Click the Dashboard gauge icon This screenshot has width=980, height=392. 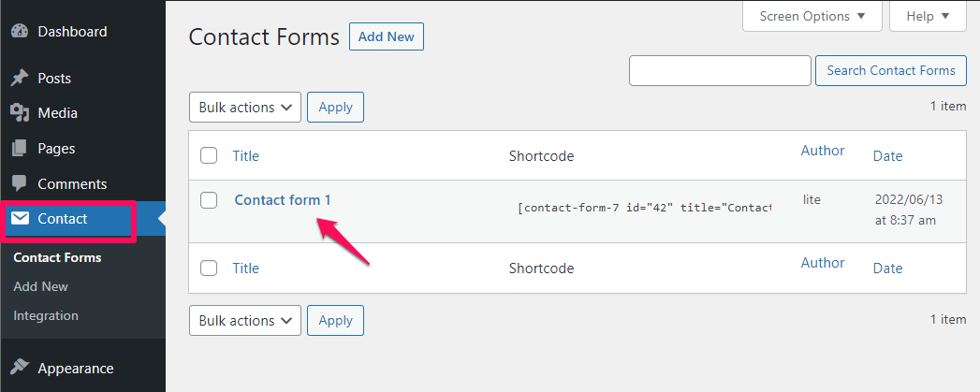point(20,31)
